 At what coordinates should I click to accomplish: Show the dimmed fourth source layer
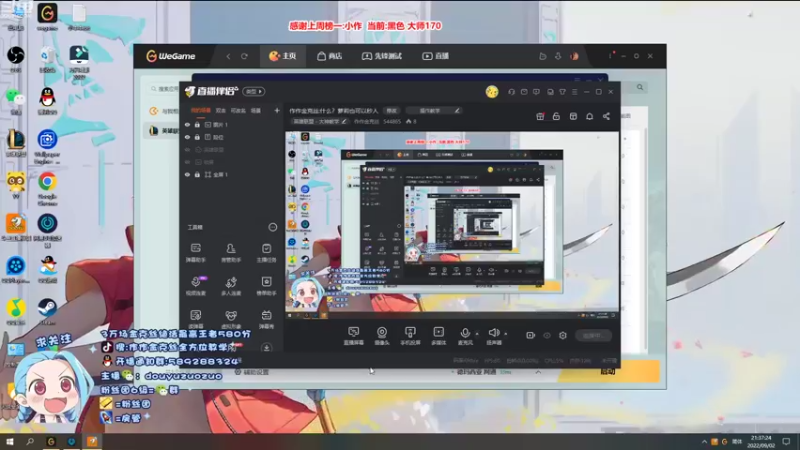(x=187, y=162)
